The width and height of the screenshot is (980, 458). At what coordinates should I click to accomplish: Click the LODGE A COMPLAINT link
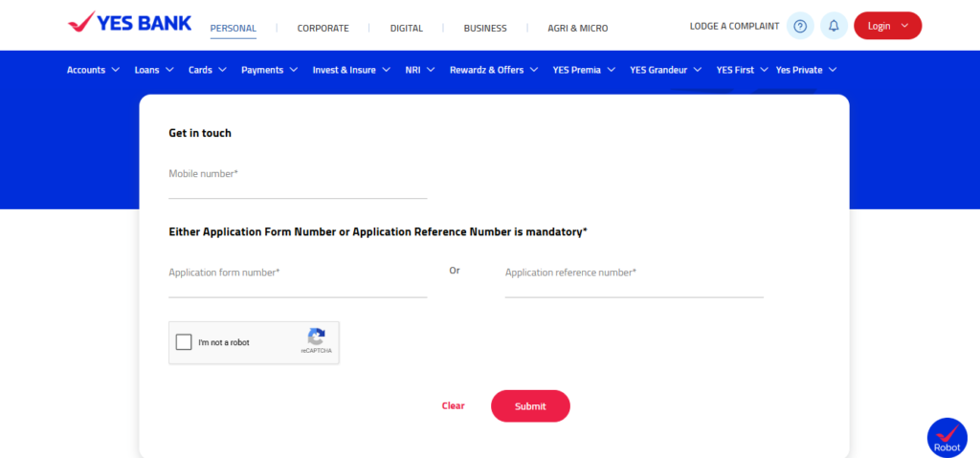[x=734, y=26]
